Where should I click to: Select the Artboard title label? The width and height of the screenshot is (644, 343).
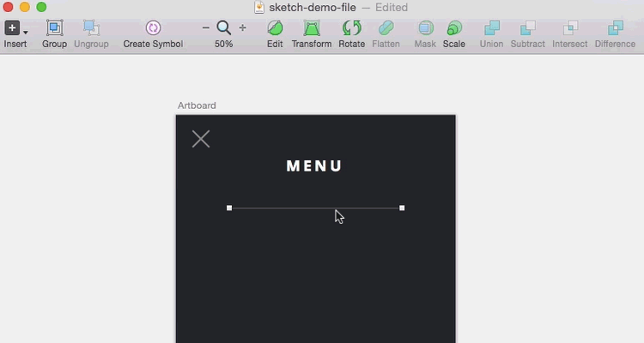pos(197,105)
